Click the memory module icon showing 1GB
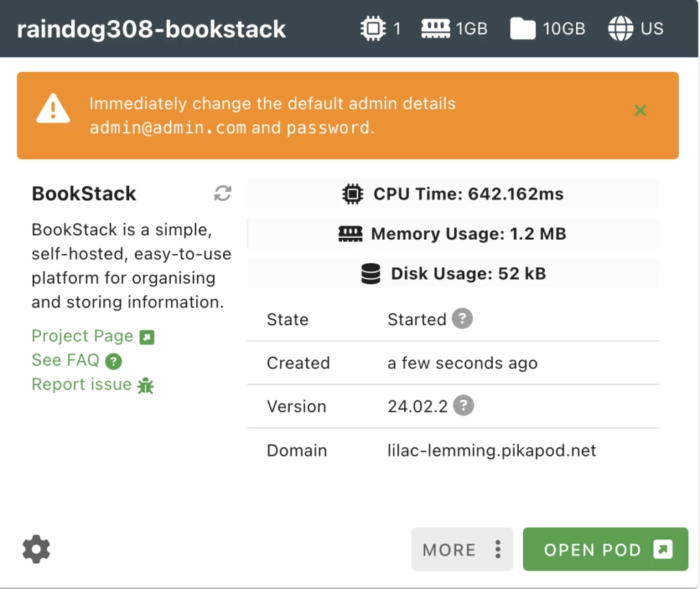700x589 pixels. (x=436, y=28)
